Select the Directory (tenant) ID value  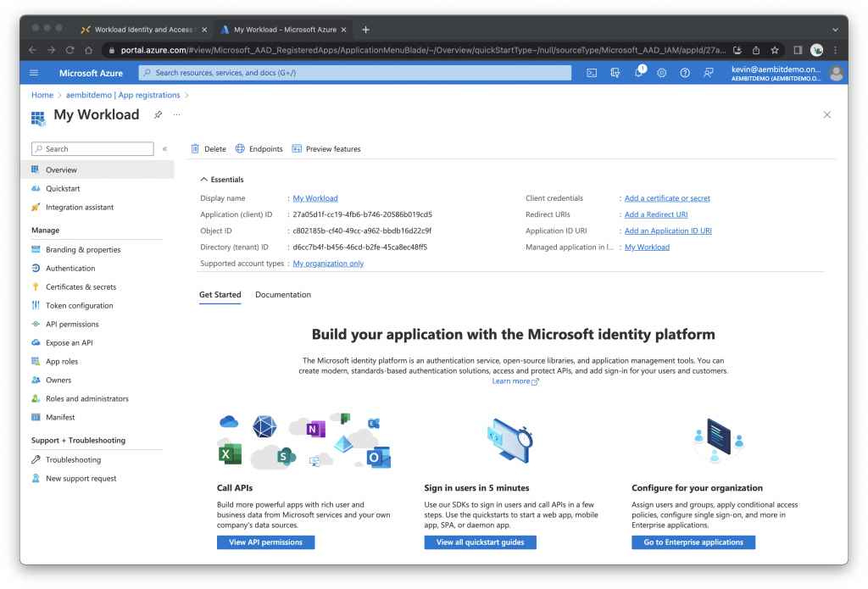(359, 247)
